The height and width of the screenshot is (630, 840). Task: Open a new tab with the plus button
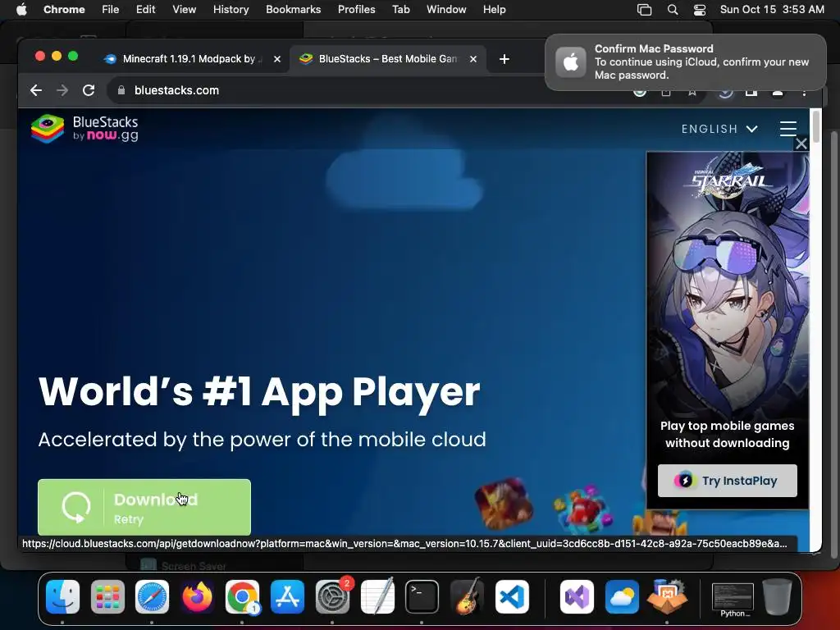pyautogui.click(x=504, y=59)
